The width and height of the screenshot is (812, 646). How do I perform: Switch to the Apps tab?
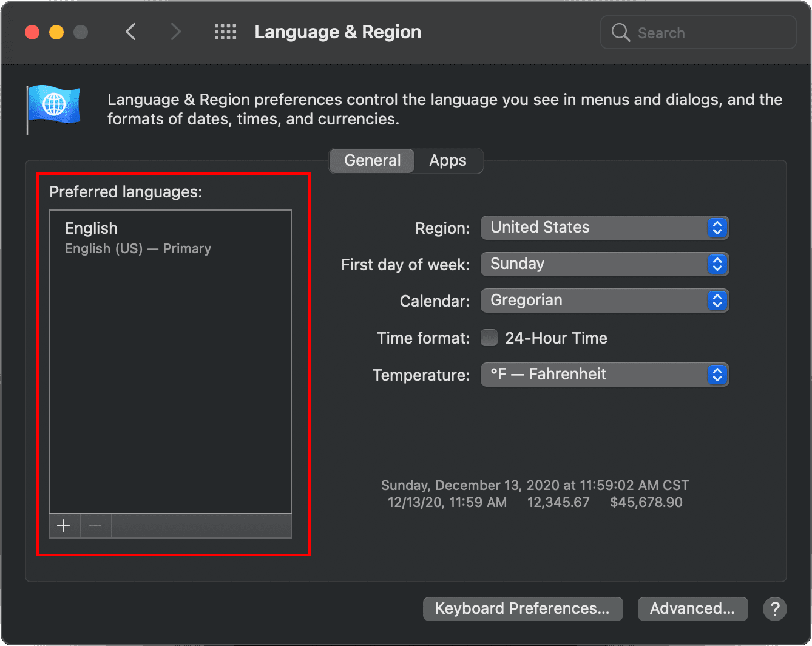tap(448, 160)
